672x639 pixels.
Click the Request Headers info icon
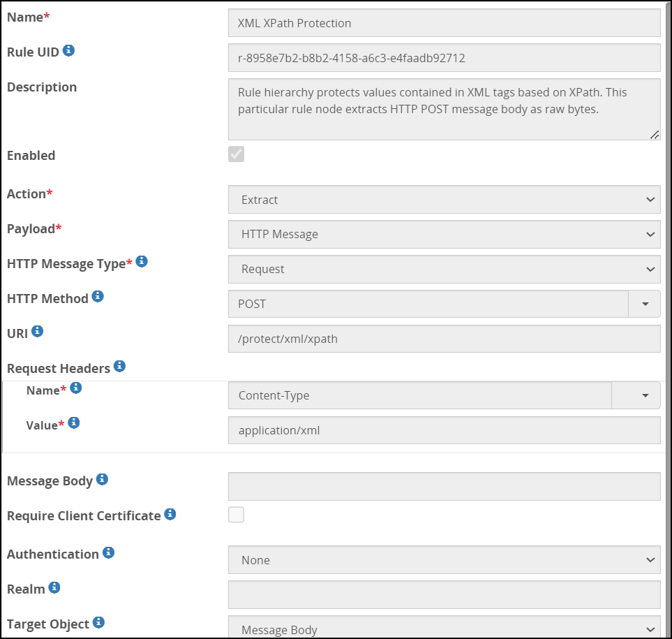119,366
